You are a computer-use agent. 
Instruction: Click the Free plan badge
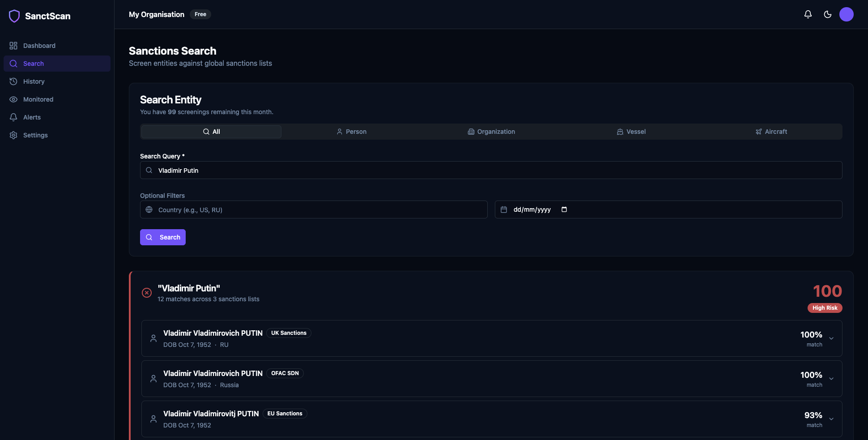200,14
